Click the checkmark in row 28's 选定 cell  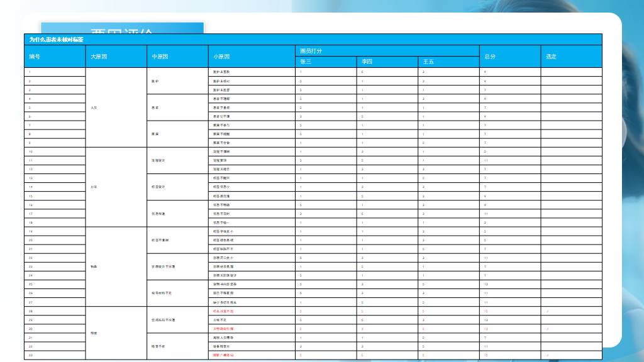pyautogui.click(x=548, y=311)
